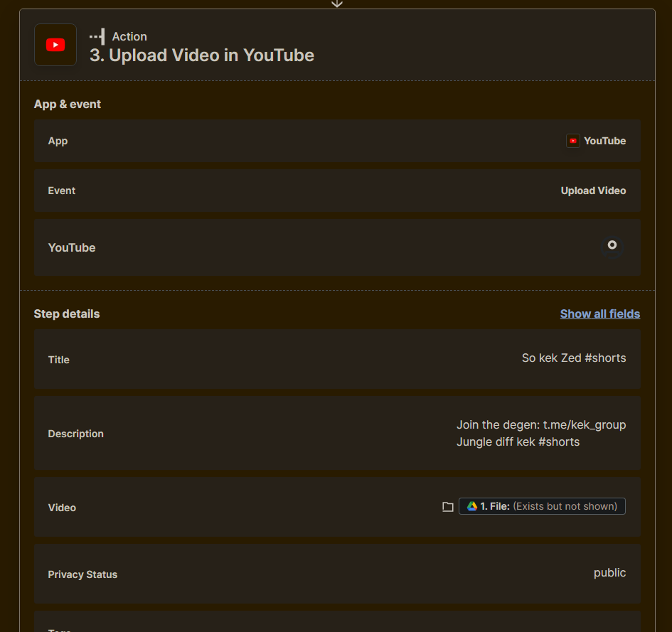Viewport: 672px width, 632px height.
Task: Click the large YouTube app icon in header
Action: 55,45
